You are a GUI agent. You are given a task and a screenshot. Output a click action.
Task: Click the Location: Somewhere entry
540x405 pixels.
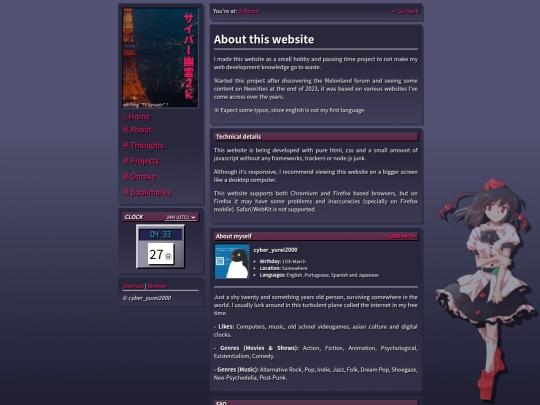283,268
